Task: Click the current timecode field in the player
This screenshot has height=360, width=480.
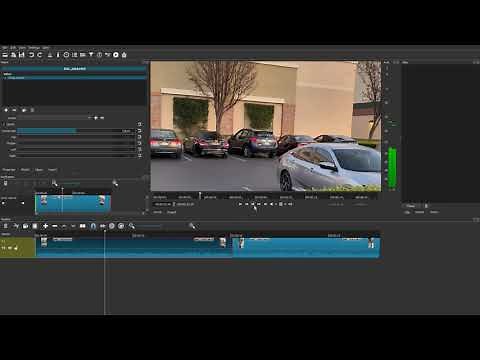Action: (x=163, y=204)
